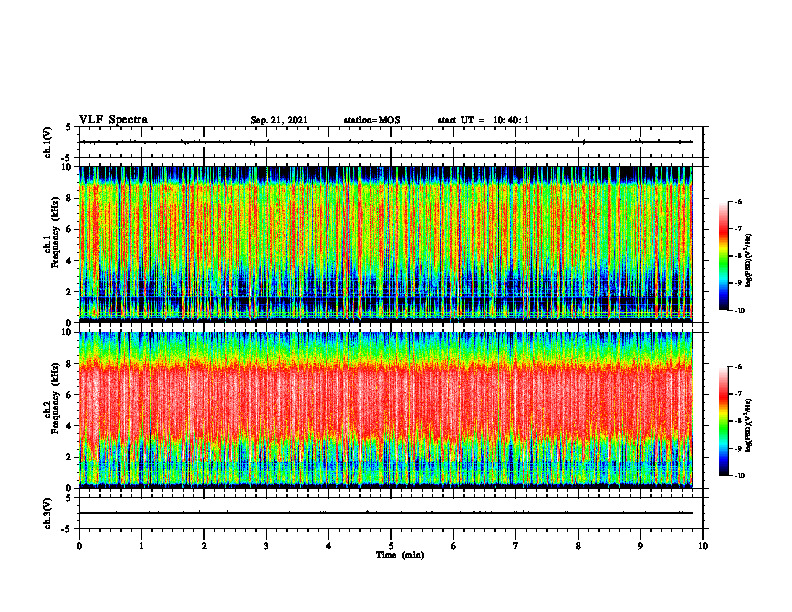Image resolution: width=792 pixels, height=612 pixels.
Task: Click time axis tick label "9"
Action: (x=640, y=546)
